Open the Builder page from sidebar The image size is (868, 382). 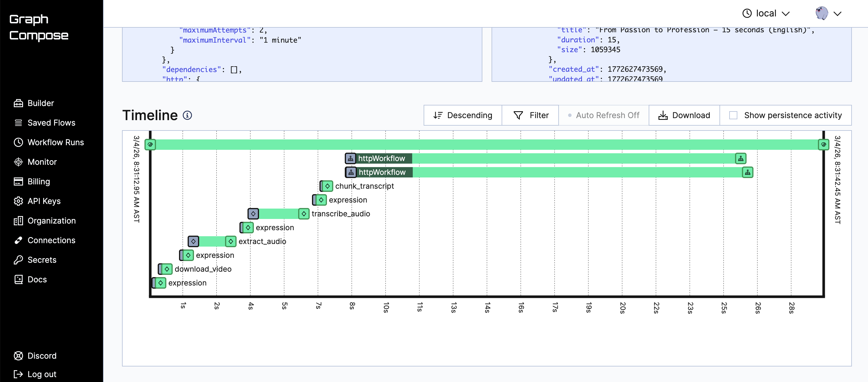click(40, 103)
